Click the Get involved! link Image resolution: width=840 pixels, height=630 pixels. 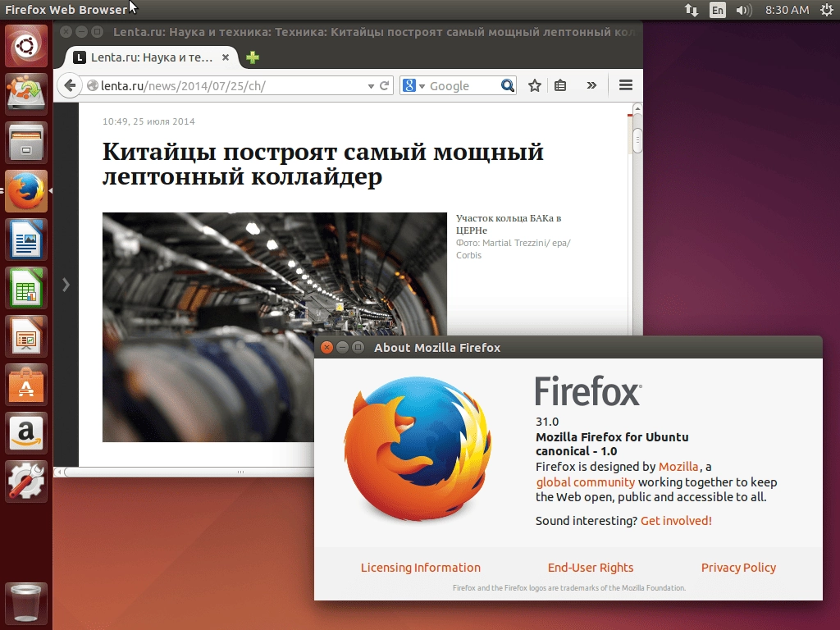pos(676,521)
